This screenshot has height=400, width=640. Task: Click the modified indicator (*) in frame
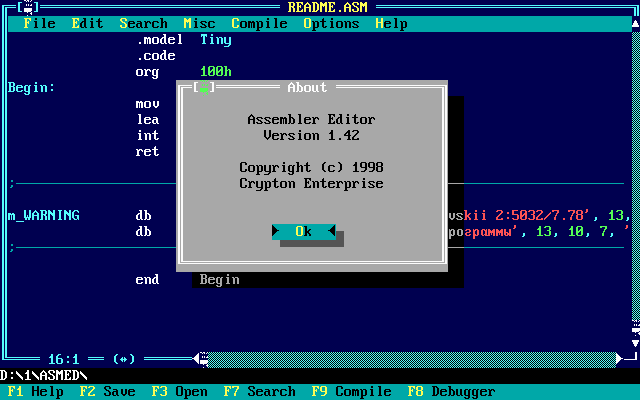tap(124, 359)
